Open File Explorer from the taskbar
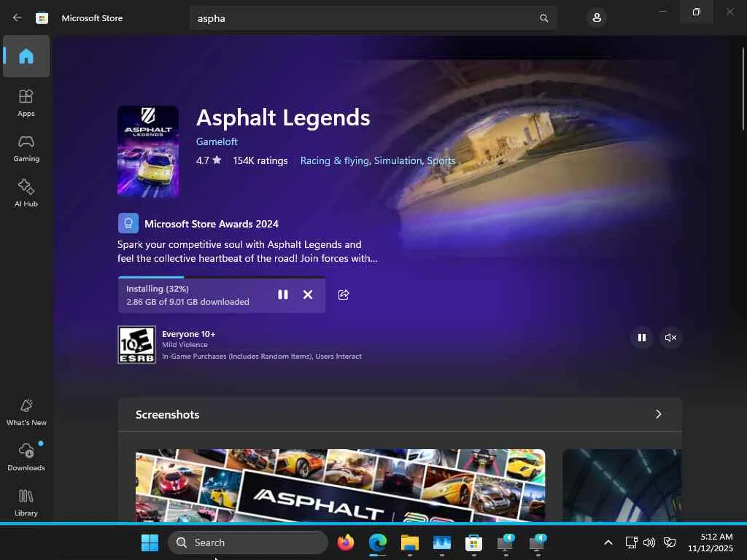This screenshot has height=560, width=747. click(x=410, y=542)
